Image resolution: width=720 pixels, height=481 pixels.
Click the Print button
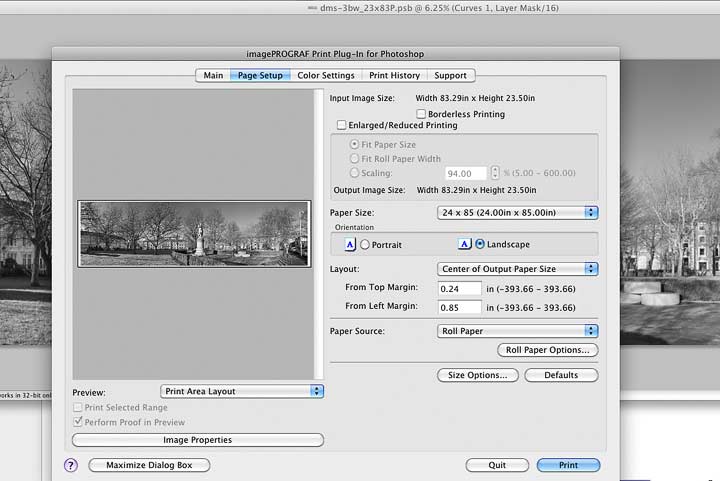pyautogui.click(x=568, y=465)
